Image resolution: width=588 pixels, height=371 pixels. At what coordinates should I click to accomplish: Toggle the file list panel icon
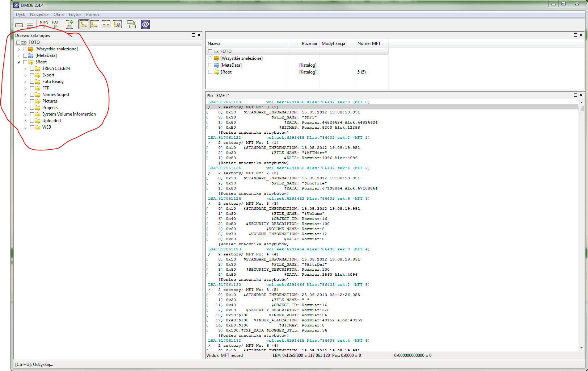coord(95,24)
